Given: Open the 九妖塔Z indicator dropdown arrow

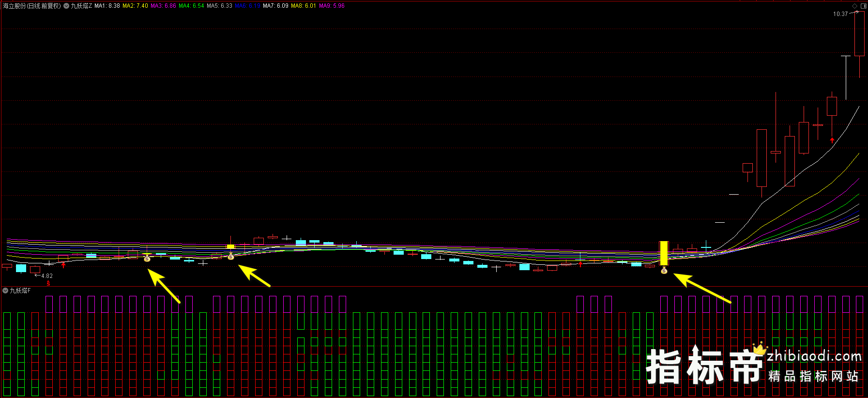Looking at the screenshot, I should (66, 6).
